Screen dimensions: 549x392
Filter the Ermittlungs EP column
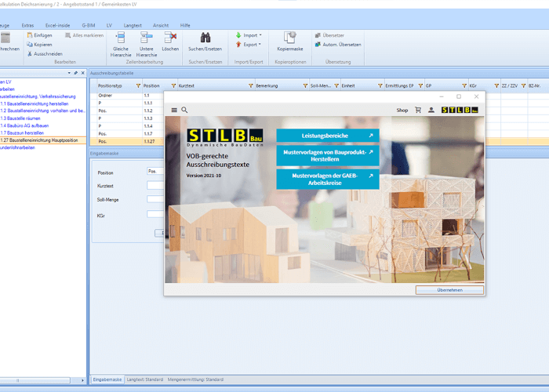(x=420, y=85)
